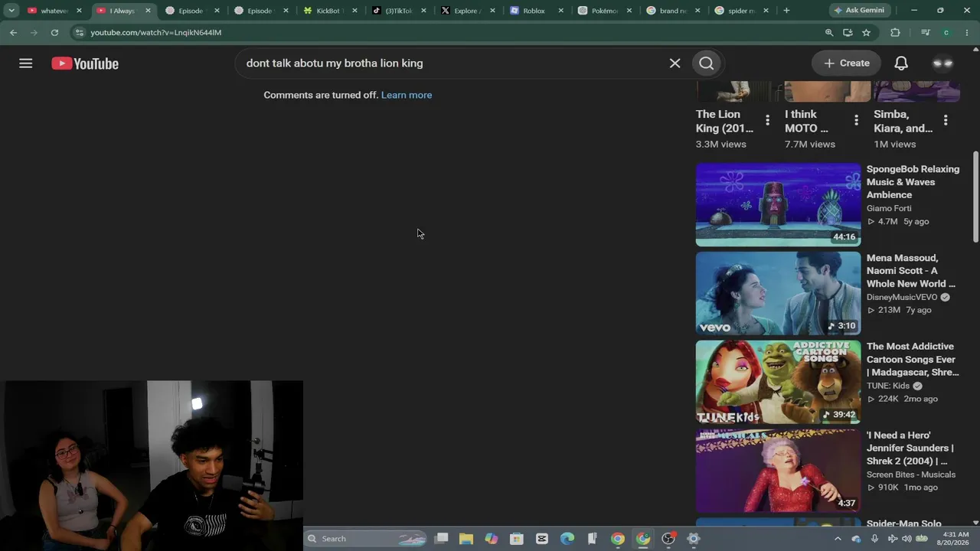Open Copilot from the taskbar
Image resolution: width=980 pixels, height=551 pixels.
pyautogui.click(x=492, y=539)
